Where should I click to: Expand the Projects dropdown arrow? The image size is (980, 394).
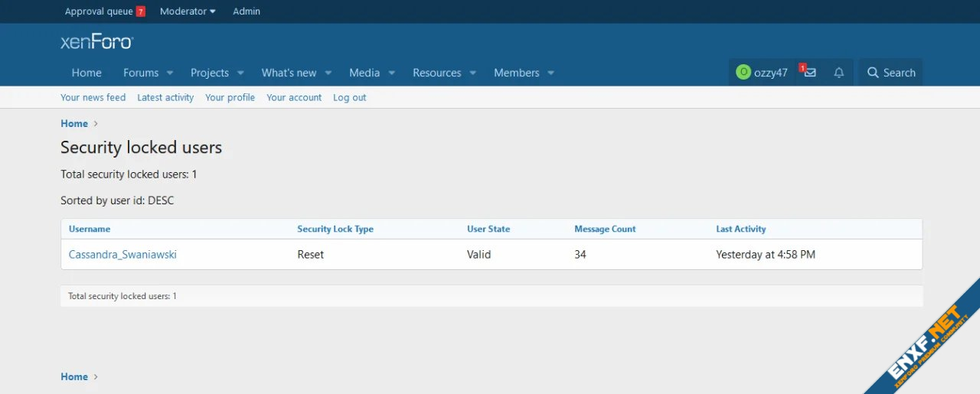(x=240, y=73)
